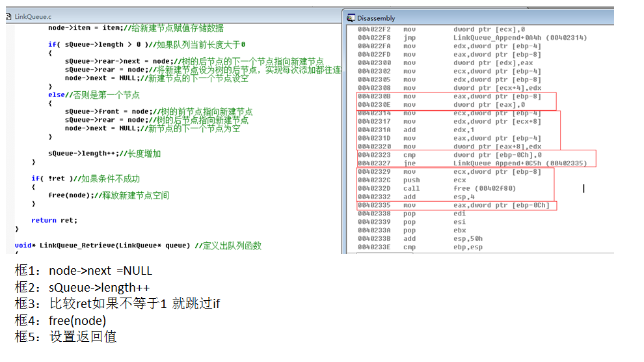Click code line 'node->item = item;'
The image size is (644, 362).
coord(136,28)
